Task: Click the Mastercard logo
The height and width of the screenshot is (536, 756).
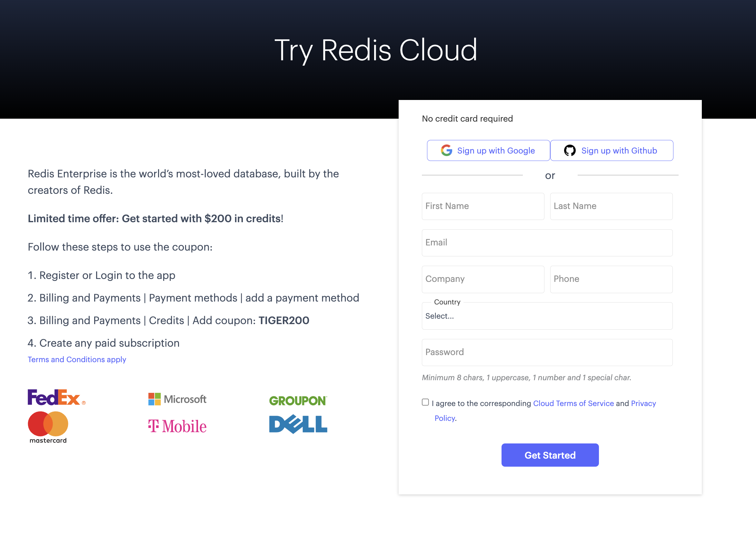Action: 48,427
